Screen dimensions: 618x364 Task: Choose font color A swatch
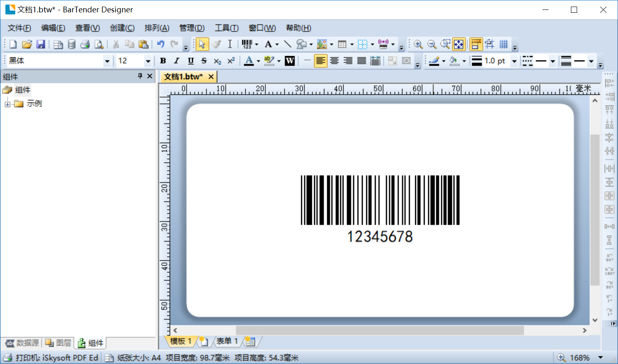249,61
